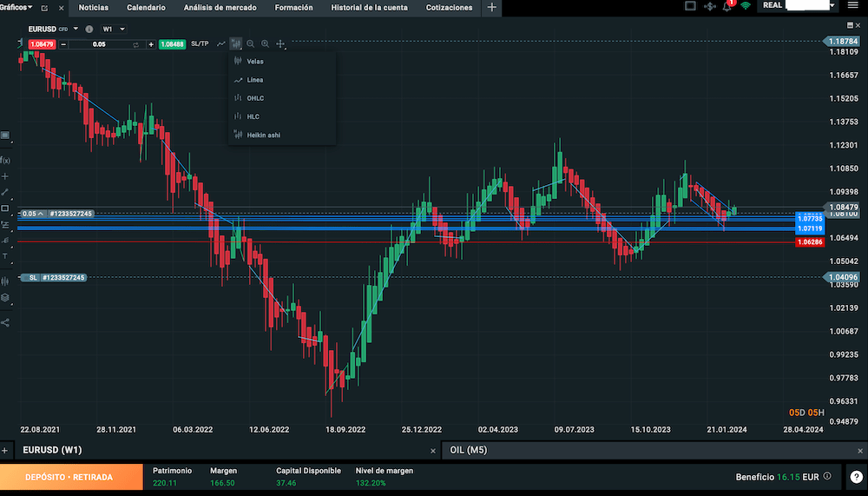The height and width of the screenshot is (496, 868).
Task: Expand the W1 timeframe dropdown
Action: [x=114, y=28]
